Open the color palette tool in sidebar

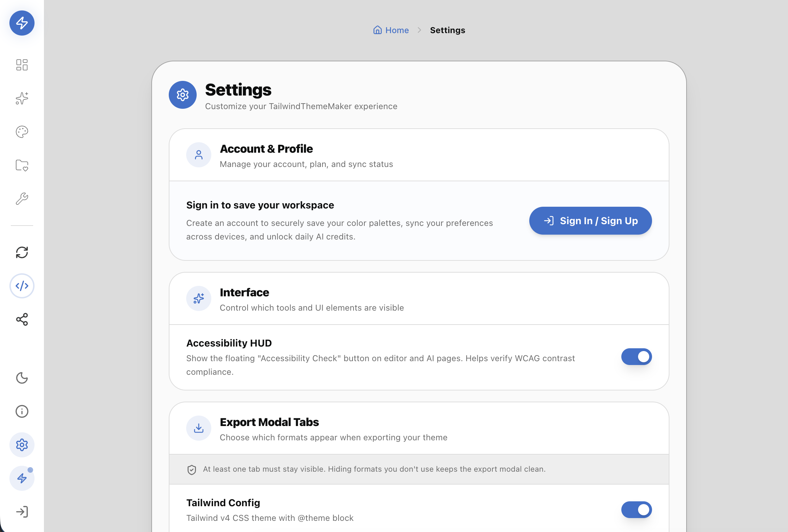tap(22, 132)
